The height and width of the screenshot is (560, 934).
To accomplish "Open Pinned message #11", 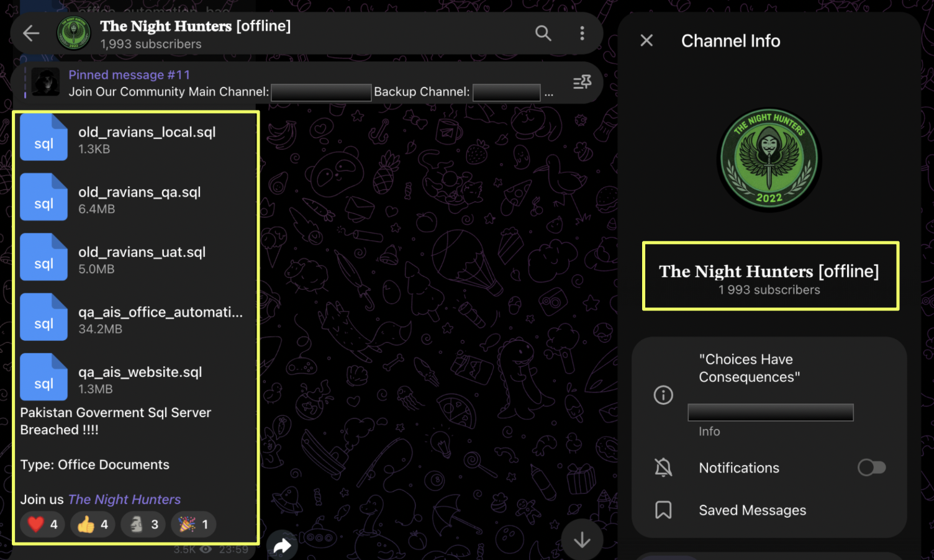I will click(x=129, y=75).
